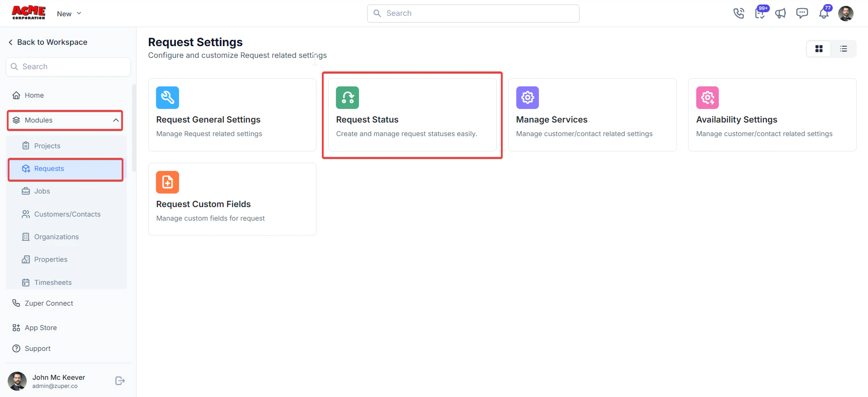
Task: Open the calendar tasks icon with 99+ badge
Action: pyautogui.click(x=760, y=13)
